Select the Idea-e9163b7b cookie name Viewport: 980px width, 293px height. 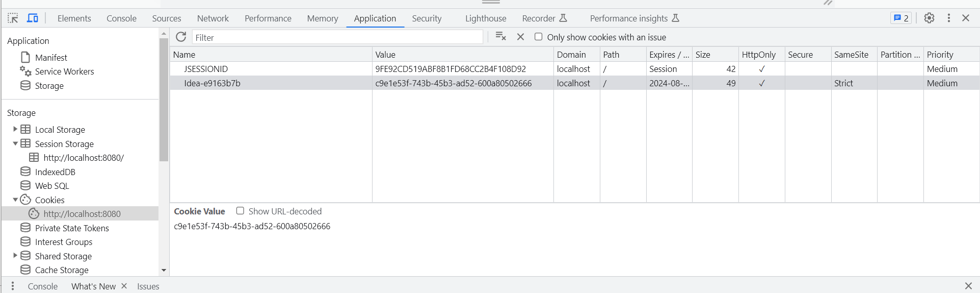click(212, 83)
